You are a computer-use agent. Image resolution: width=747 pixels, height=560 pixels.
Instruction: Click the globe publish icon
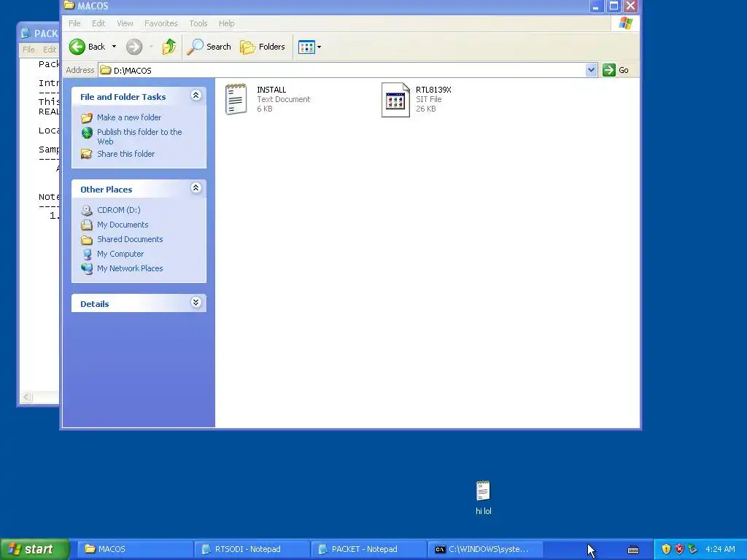(x=87, y=133)
